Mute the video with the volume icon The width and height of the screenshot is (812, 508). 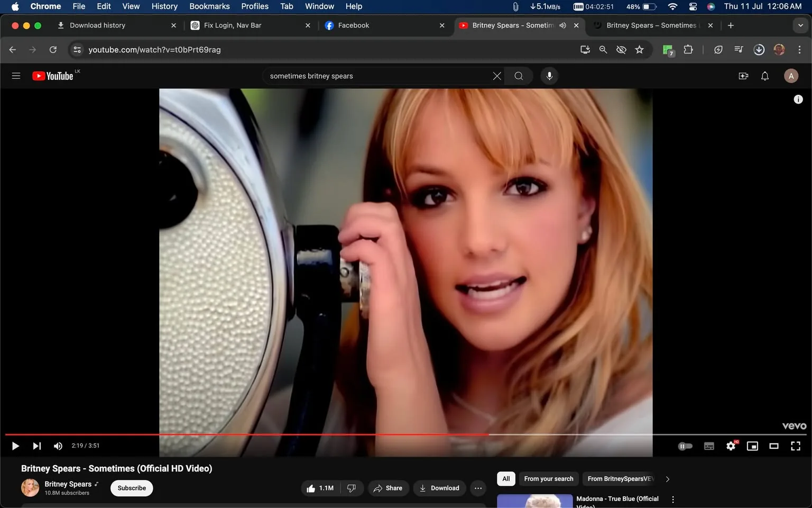[58, 446]
